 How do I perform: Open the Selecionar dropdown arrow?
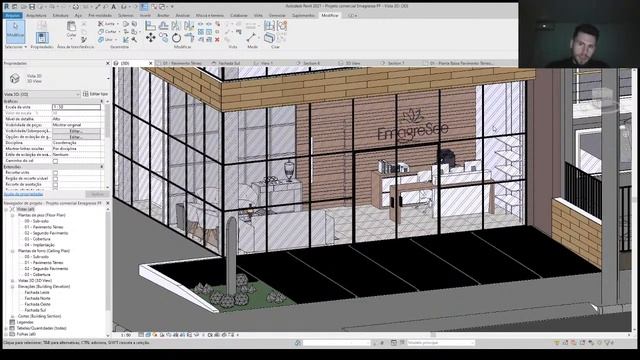tap(25, 47)
